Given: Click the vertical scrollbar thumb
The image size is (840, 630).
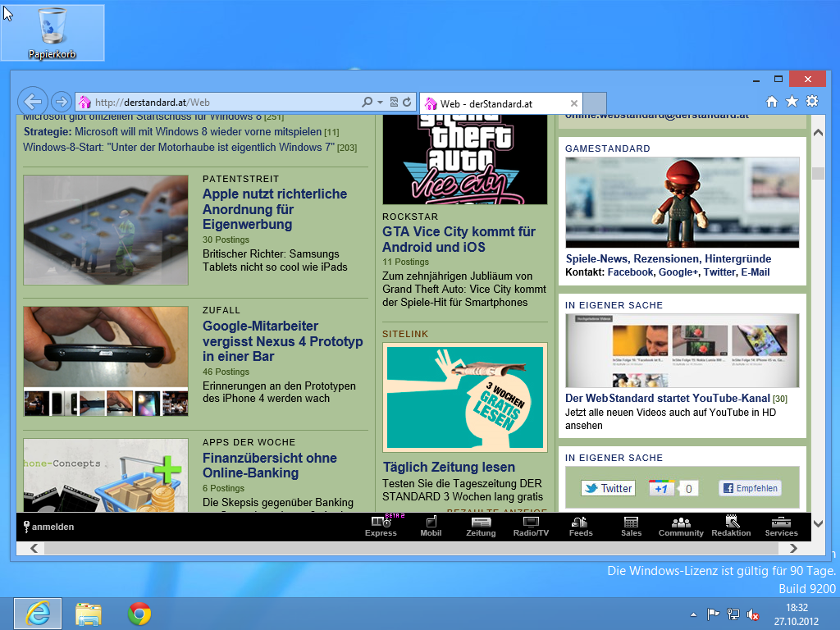Looking at the screenshot, I should [818, 174].
